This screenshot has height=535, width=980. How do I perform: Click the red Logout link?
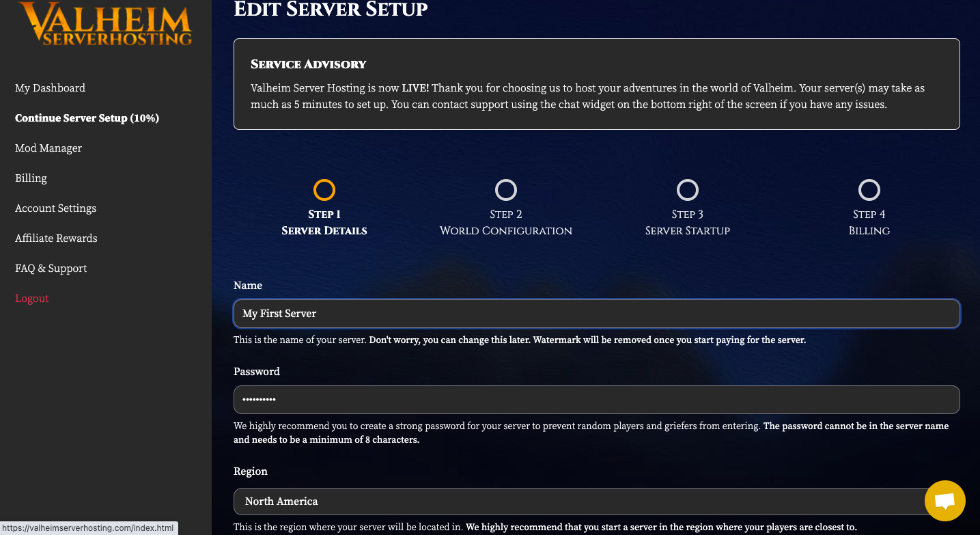coord(32,299)
